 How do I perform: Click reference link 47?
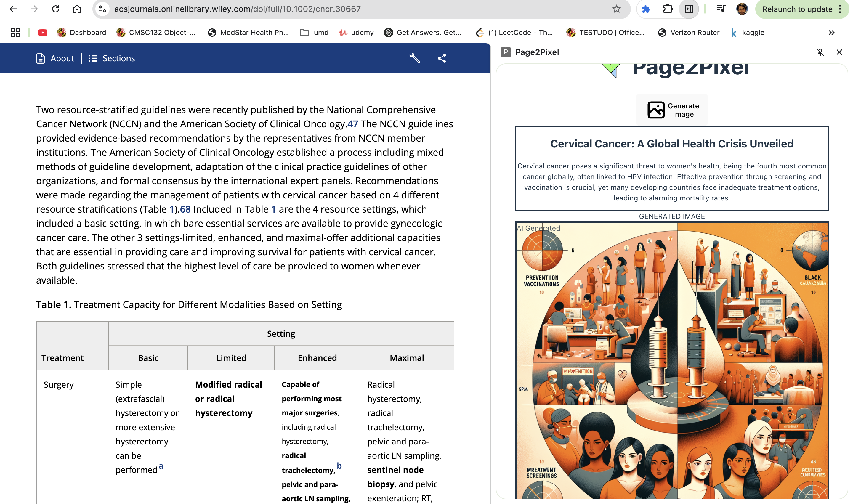point(352,124)
